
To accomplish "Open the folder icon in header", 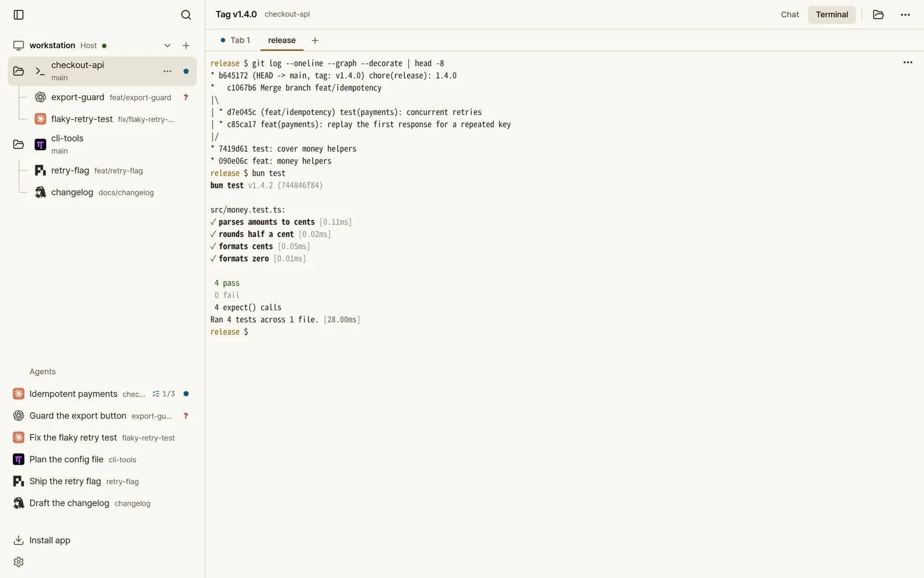I will pyautogui.click(x=878, y=14).
